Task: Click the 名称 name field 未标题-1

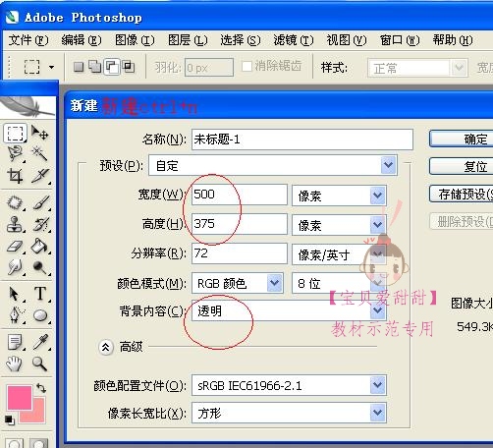Action: click(x=302, y=140)
